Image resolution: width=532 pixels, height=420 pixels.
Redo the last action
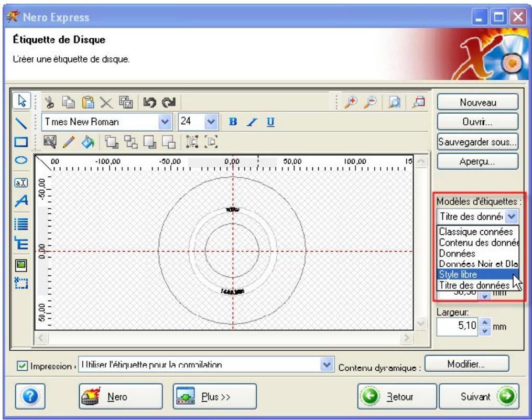click(x=169, y=102)
